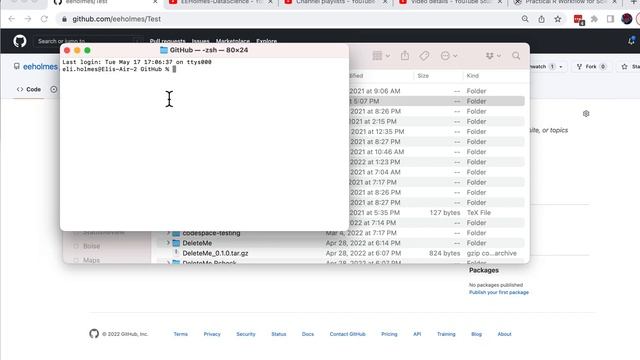640x360 pixels.
Task: Open the Pricing footer link
Action: click(389, 334)
